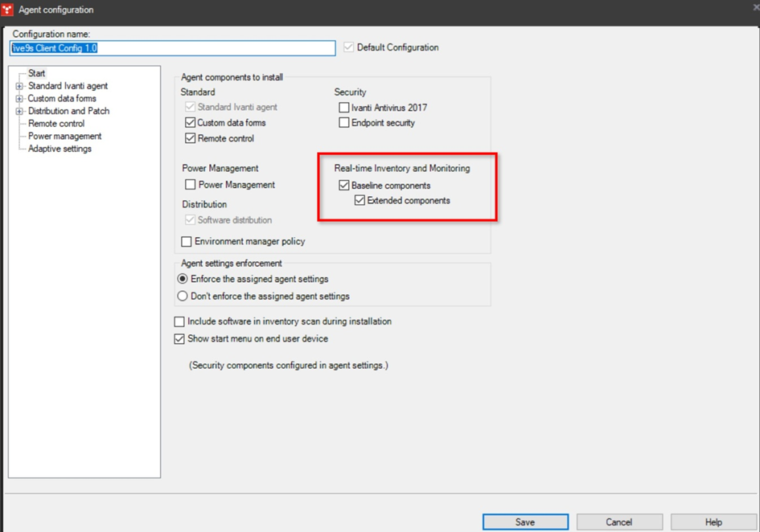Click the Save button
The width and height of the screenshot is (760, 532).
coord(525,522)
